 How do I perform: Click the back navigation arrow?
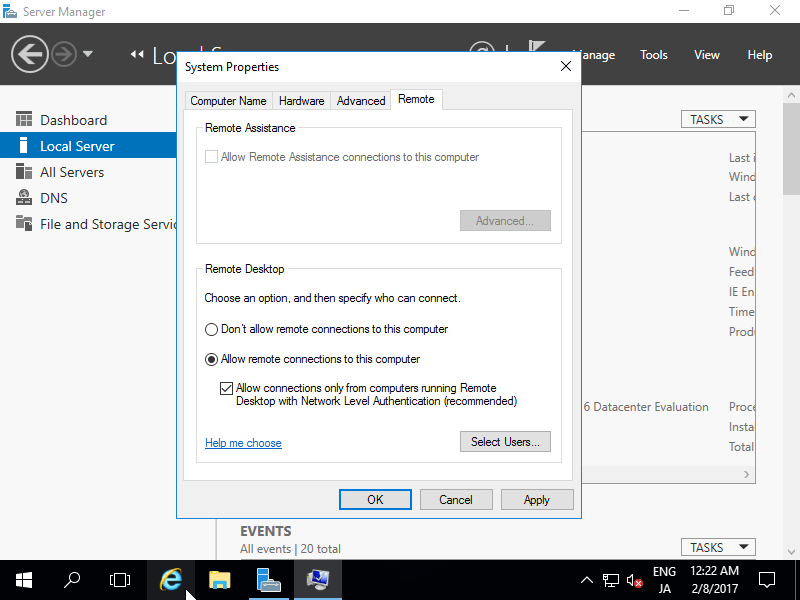click(x=30, y=54)
